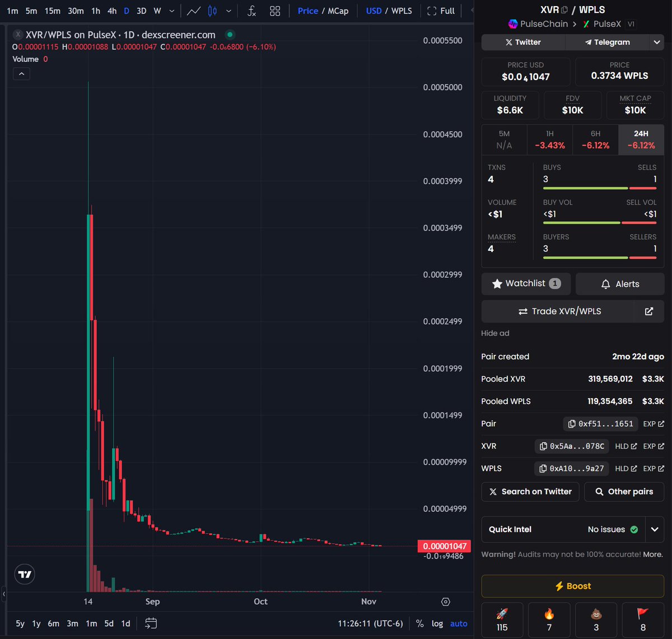Select the 5y date range
Viewport: 672px width, 639px height.
[x=20, y=623]
